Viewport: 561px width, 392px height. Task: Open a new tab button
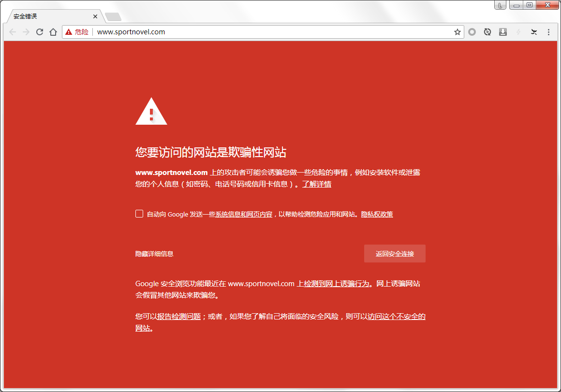(114, 16)
